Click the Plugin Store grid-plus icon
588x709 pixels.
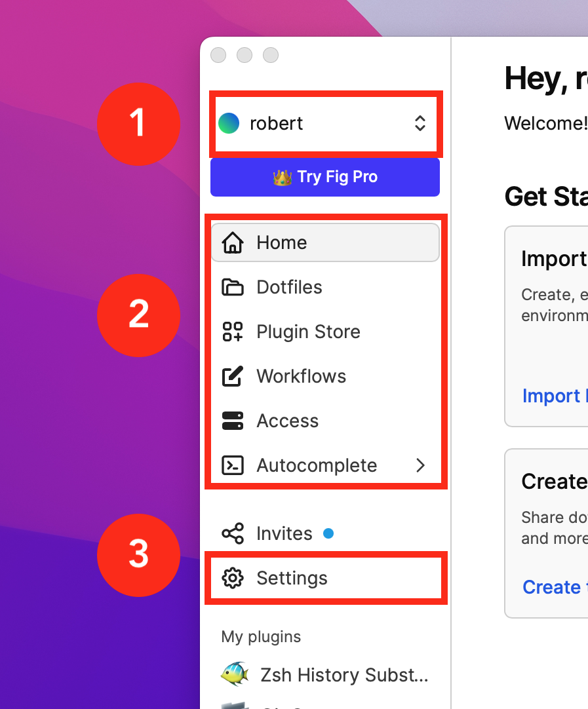(233, 332)
